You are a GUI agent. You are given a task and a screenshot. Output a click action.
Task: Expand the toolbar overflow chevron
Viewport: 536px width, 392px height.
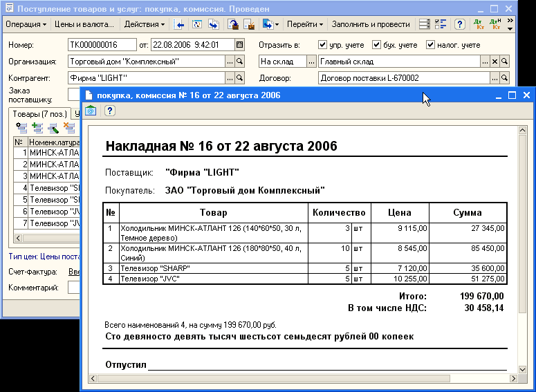510,24
